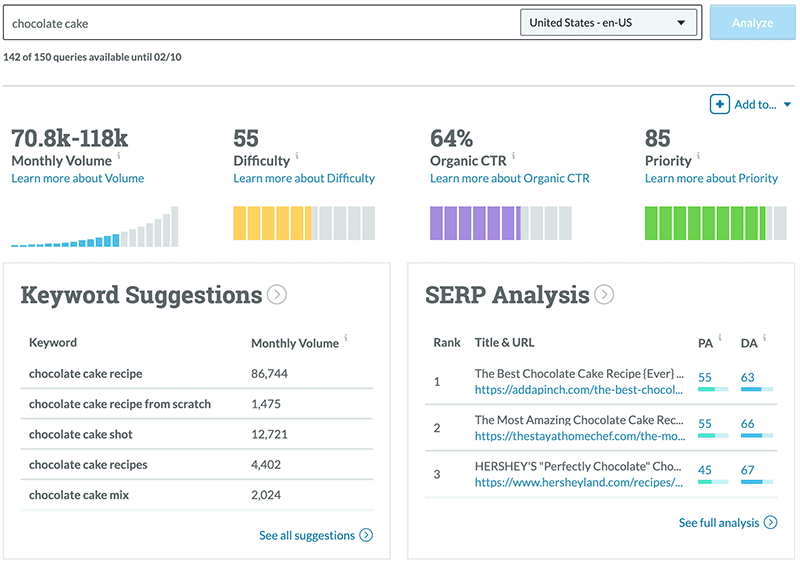The width and height of the screenshot is (800, 564).
Task: Click arrow icon next to See full analysis
Action: 771,522
